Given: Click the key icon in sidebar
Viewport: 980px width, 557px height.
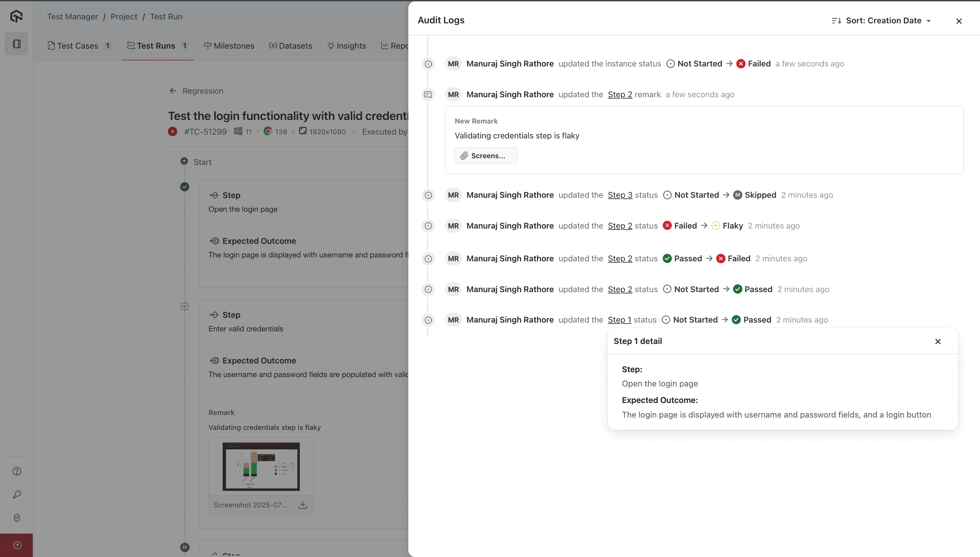Looking at the screenshot, I should (17, 495).
